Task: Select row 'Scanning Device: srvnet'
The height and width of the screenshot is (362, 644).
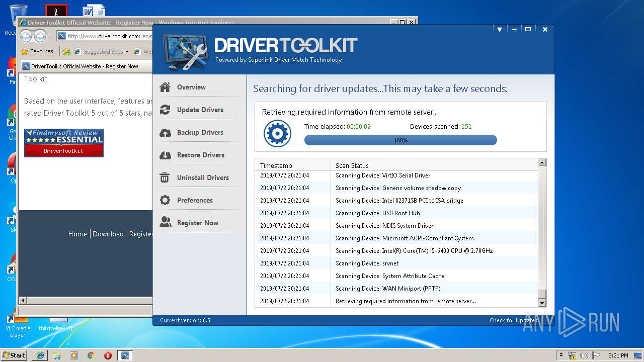Action: pyautogui.click(x=396, y=263)
